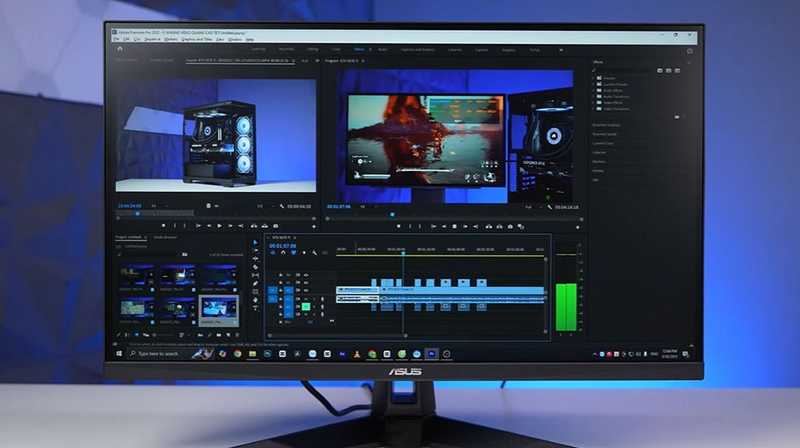This screenshot has width=800, height=448.
Task: Toggle V2 track output eye
Action: 306,282
